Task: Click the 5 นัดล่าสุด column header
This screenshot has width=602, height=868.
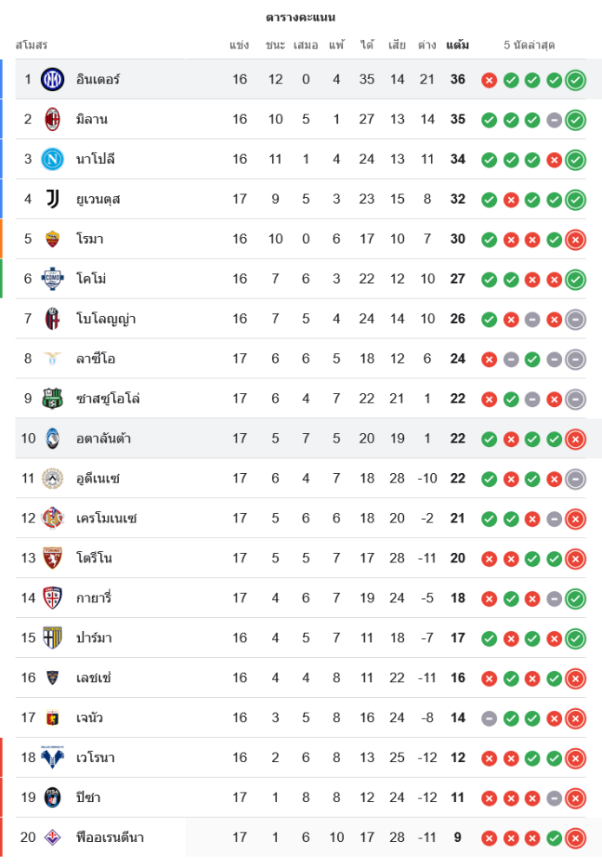Action: [529, 45]
